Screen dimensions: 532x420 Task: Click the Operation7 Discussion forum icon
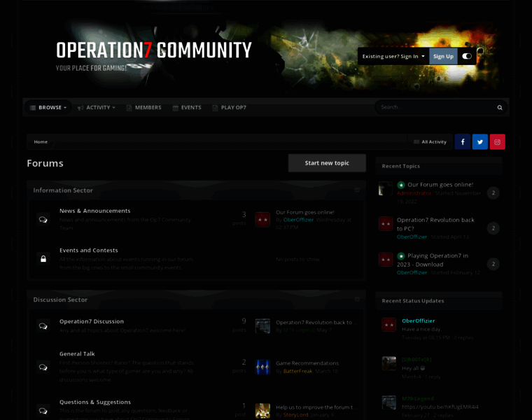point(43,326)
